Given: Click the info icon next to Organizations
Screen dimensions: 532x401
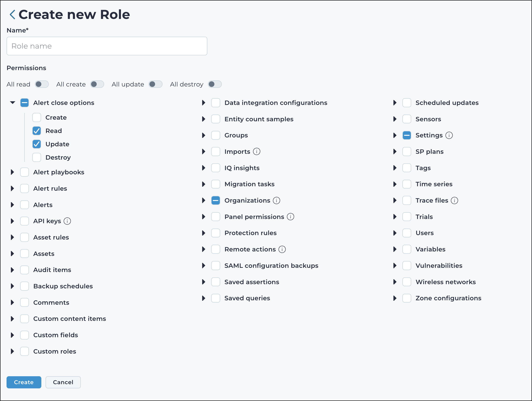Looking at the screenshot, I should click(x=276, y=200).
